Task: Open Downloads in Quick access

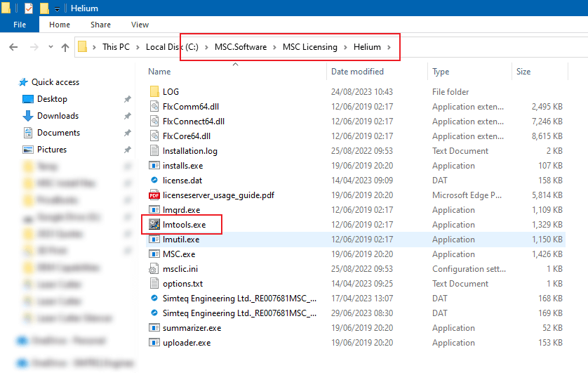Action: pyautogui.click(x=58, y=116)
